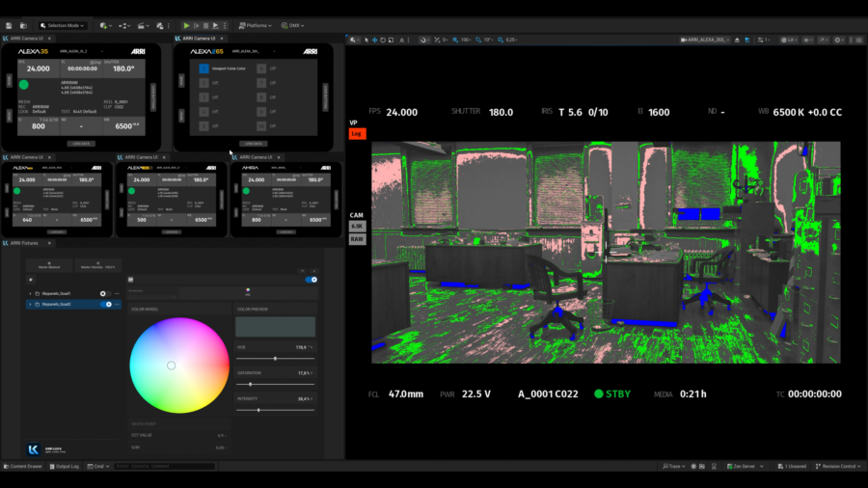Toggle the fixture enable switch above color wheel
The image size is (868, 488).
(x=312, y=280)
